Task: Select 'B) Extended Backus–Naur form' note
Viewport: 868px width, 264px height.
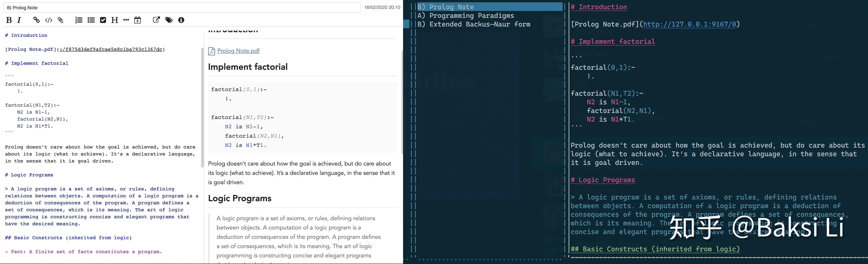Action: coord(473,24)
